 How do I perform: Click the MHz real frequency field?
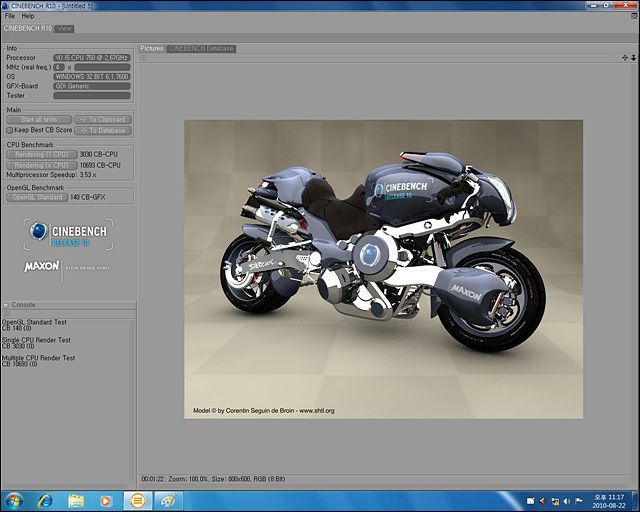point(102,67)
